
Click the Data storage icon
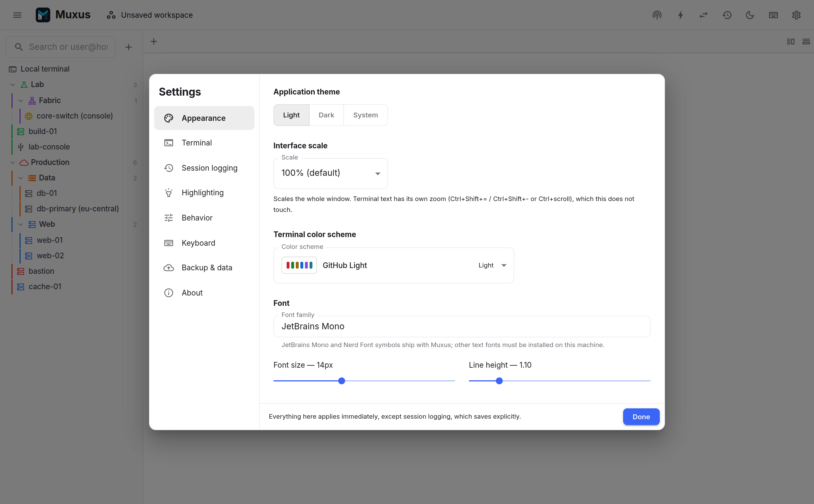(32, 178)
